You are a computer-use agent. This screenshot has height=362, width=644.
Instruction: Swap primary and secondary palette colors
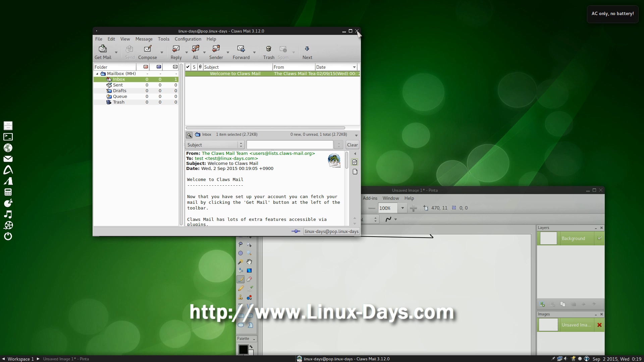[251, 347]
